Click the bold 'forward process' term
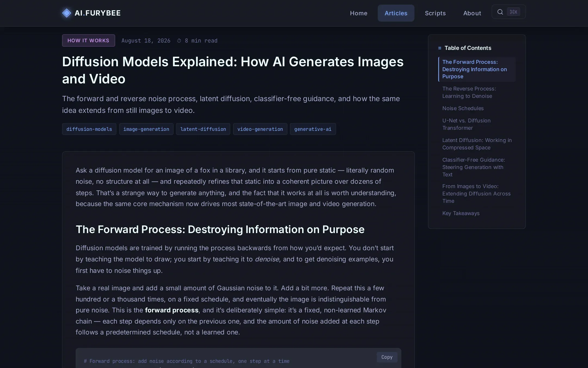 tap(171, 310)
